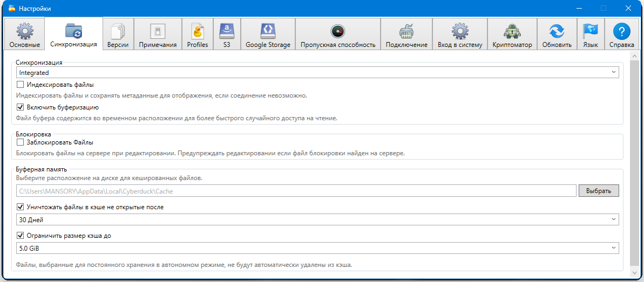Switch to the Версии tab

pyautogui.click(x=118, y=35)
